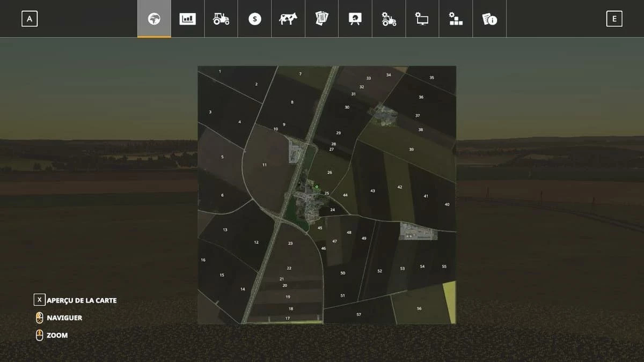Click the X key Aperçu de la carte button
The width and height of the screenshot is (644, 362).
39,300
